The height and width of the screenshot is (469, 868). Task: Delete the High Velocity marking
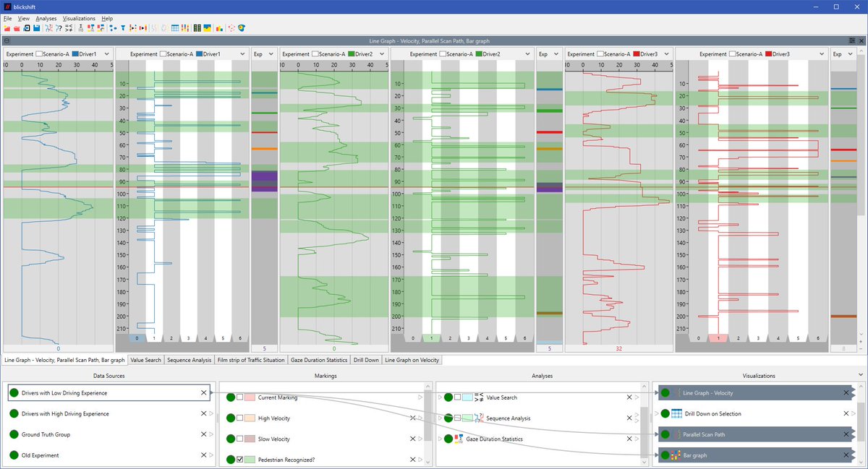click(x=412, y=418)
